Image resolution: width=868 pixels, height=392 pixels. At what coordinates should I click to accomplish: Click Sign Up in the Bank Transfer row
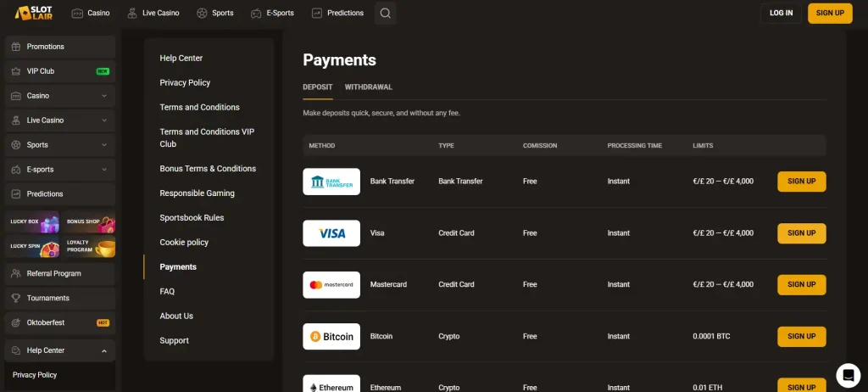(x=802, y=182)
